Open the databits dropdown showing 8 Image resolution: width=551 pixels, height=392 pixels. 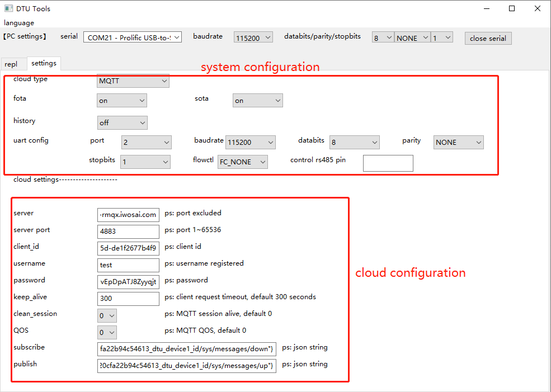[382, 37]
